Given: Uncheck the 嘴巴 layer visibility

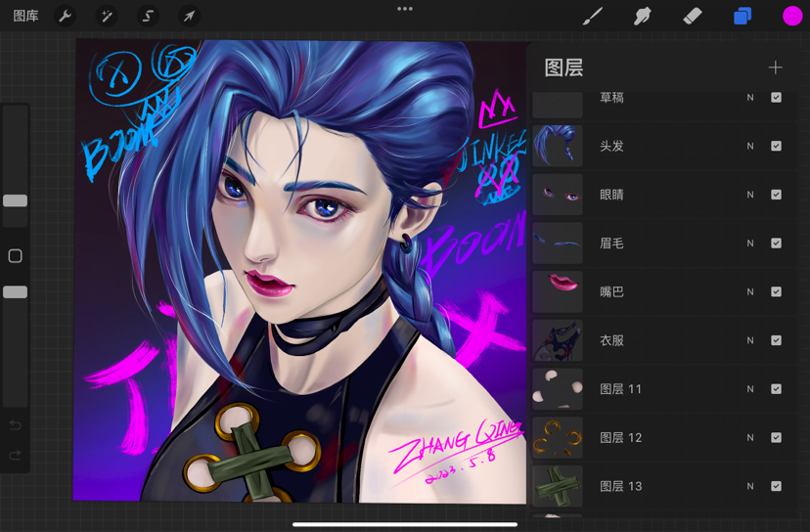Looking at the screenshot, I should click(776, 291).
